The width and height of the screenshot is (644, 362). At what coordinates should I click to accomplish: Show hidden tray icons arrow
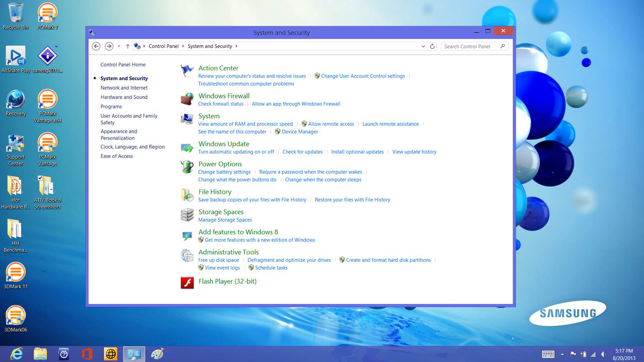(x=563, y=354)
